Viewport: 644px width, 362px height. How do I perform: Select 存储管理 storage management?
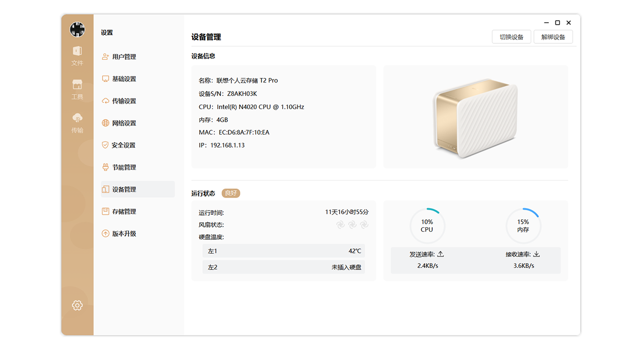(124, 211)
